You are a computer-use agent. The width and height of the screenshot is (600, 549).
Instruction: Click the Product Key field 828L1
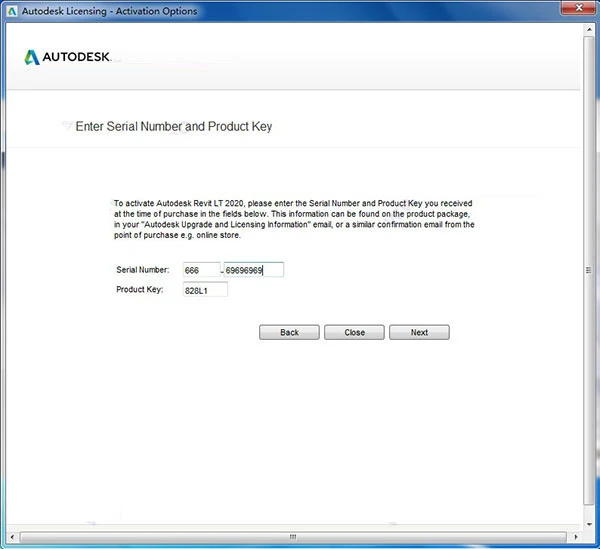205,290
